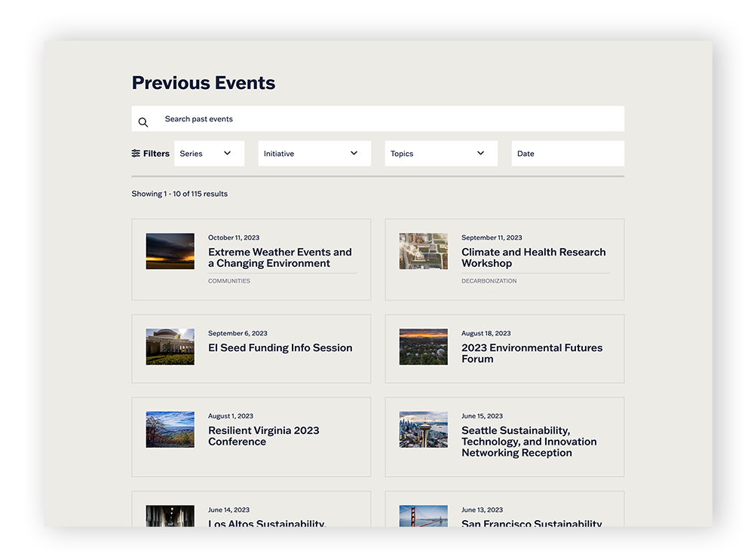Click the Filters funnel icon

[x=134, y=153]
